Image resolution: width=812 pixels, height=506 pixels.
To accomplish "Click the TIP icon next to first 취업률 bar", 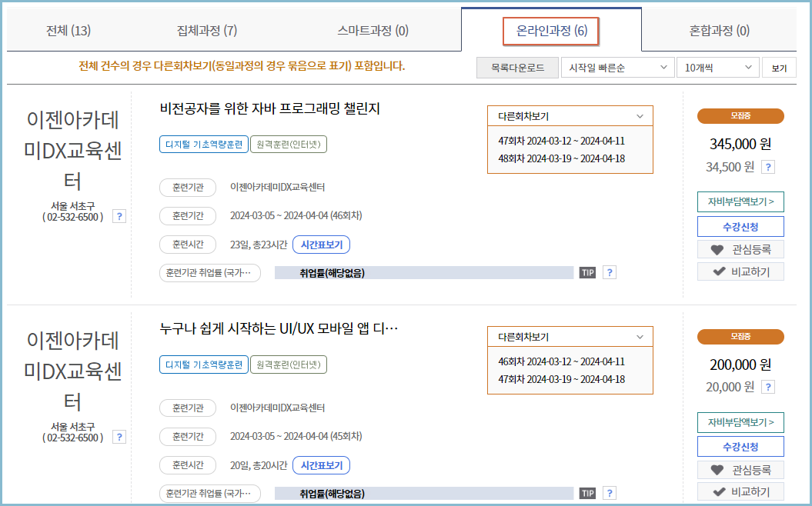I will (x=586, y=271).
